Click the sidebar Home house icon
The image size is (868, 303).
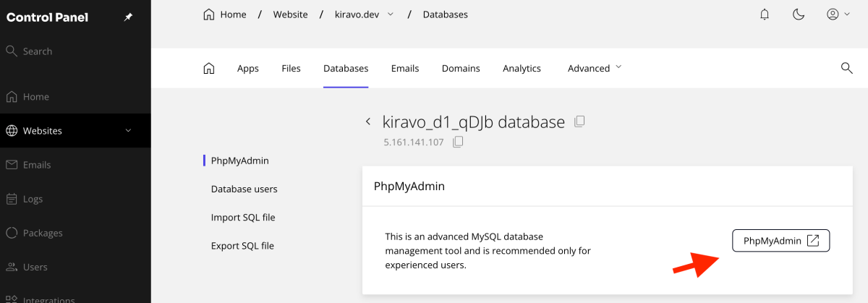[x=12, y=97]
